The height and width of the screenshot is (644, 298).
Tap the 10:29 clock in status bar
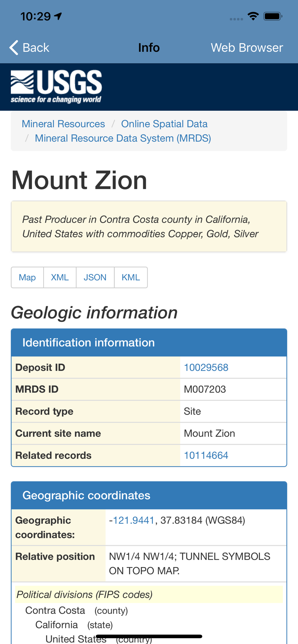tap(35, 16)
